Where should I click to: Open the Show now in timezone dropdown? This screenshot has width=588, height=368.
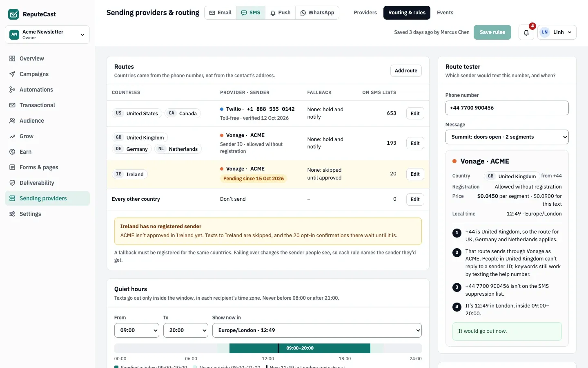click(x=317, y=330)
